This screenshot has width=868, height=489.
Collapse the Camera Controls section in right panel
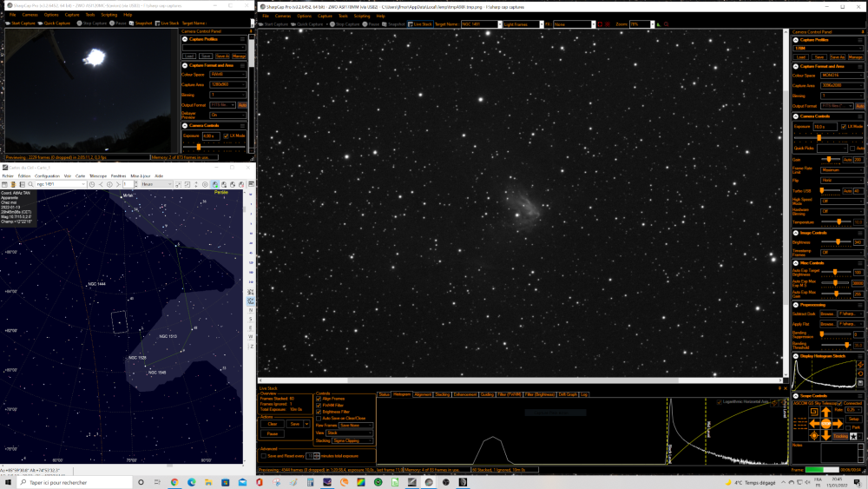[x=796, y=117]
